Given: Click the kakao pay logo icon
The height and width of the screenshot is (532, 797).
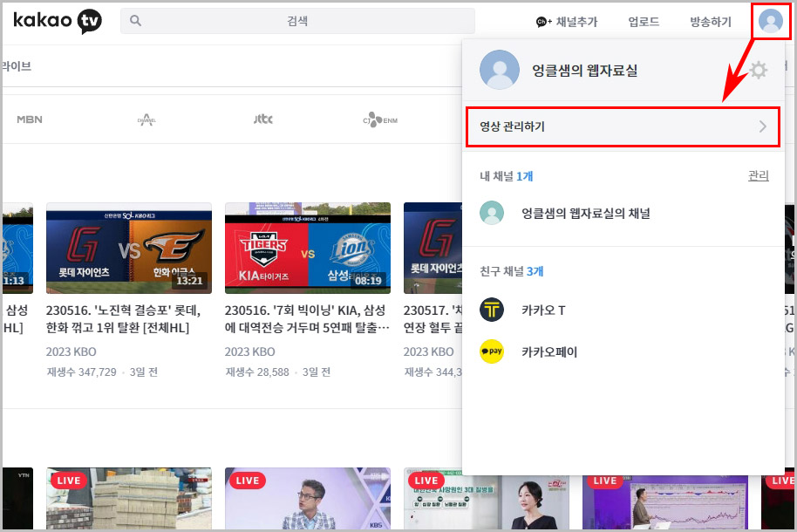Looking at the screenshot, I should (492, 351).
